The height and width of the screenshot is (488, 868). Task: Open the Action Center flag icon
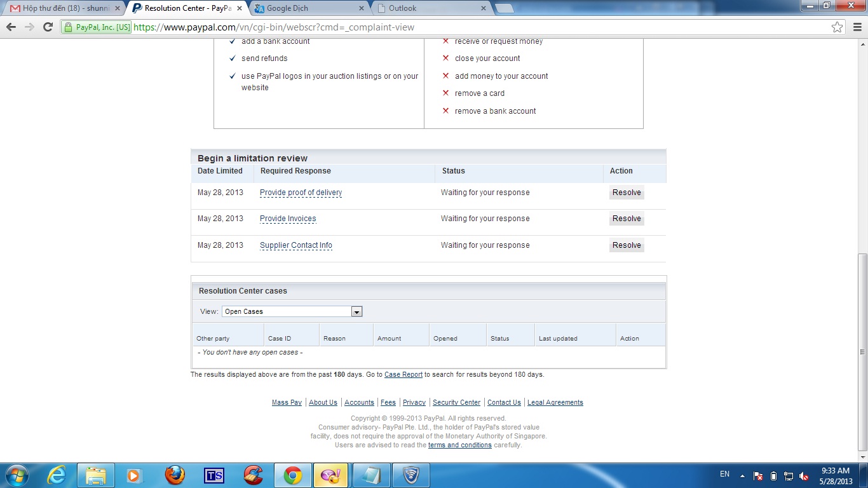tap(758, 475)
